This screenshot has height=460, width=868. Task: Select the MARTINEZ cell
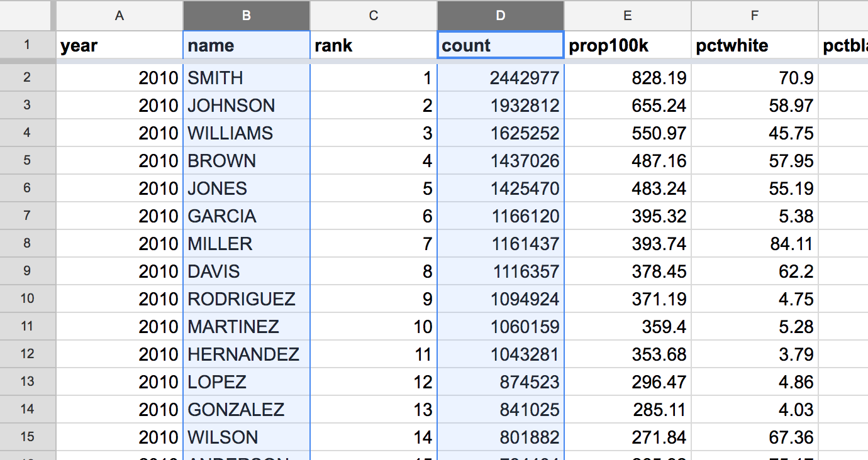(247, 327)
